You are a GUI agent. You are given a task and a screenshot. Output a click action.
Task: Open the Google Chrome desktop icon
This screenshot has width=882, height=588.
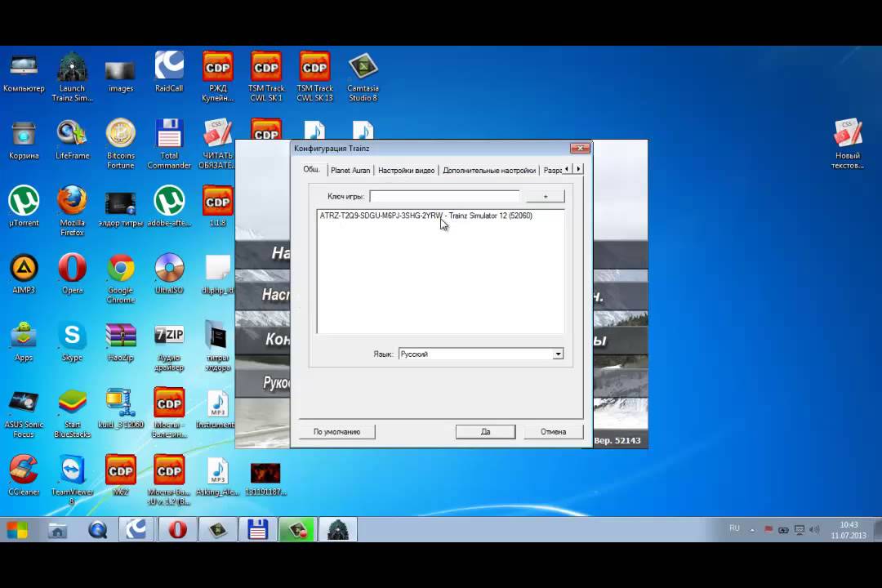tap(120, 278)
